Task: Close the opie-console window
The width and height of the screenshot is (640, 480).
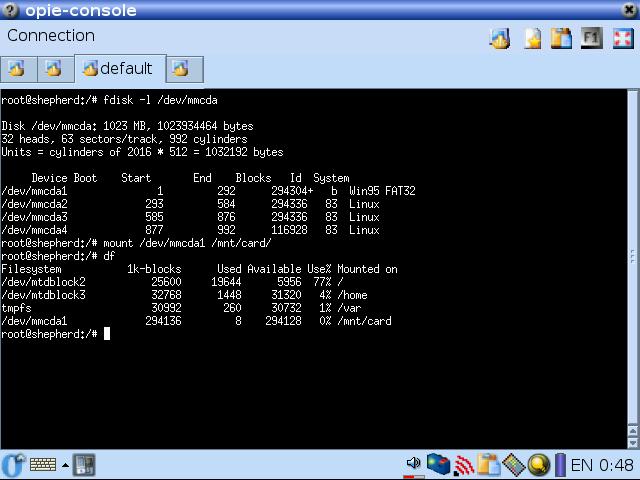Action: click(630, 10)
